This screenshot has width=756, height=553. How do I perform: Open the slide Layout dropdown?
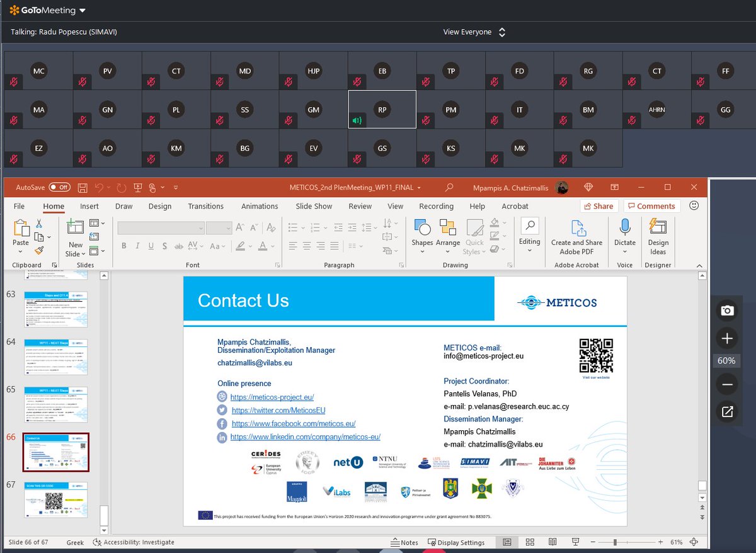(x=97, y=223)
